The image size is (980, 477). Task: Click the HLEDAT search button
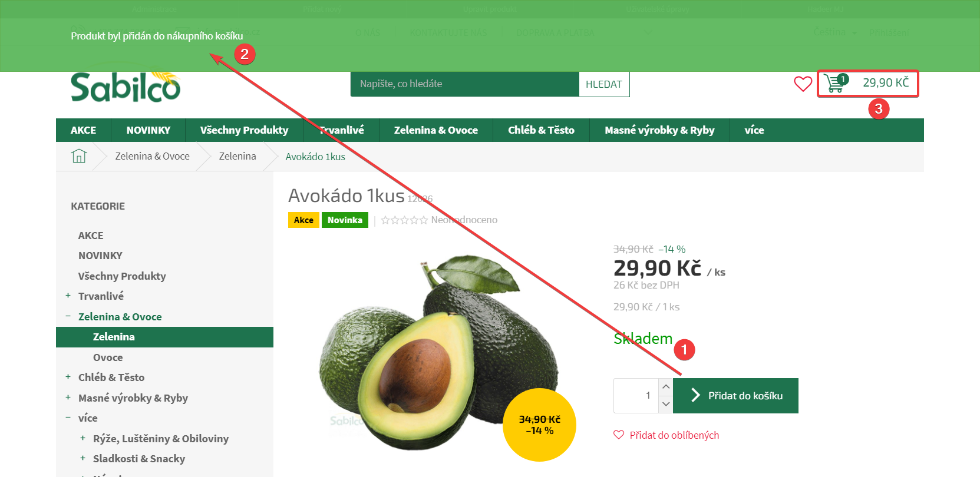point(604,84)
